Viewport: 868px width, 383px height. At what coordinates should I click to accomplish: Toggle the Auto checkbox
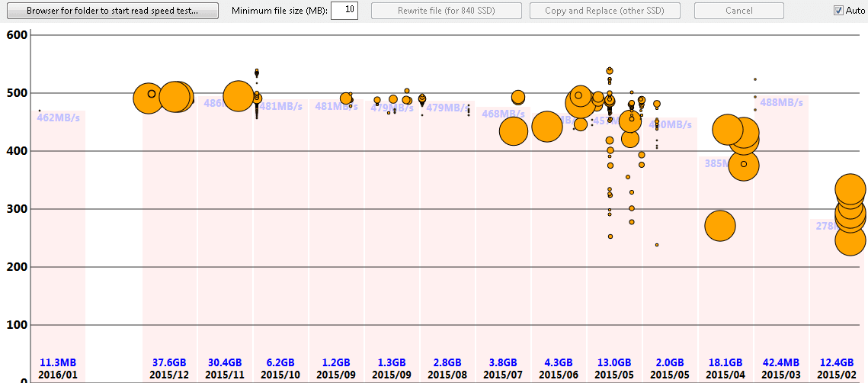pyautogui.click(x=838, y=11)
